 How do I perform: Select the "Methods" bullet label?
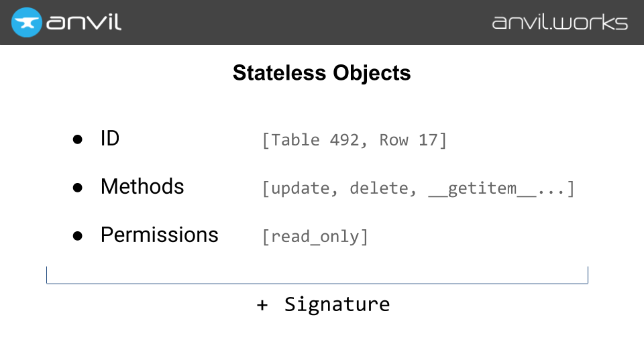pyautogui.click(x=142, y=186)
